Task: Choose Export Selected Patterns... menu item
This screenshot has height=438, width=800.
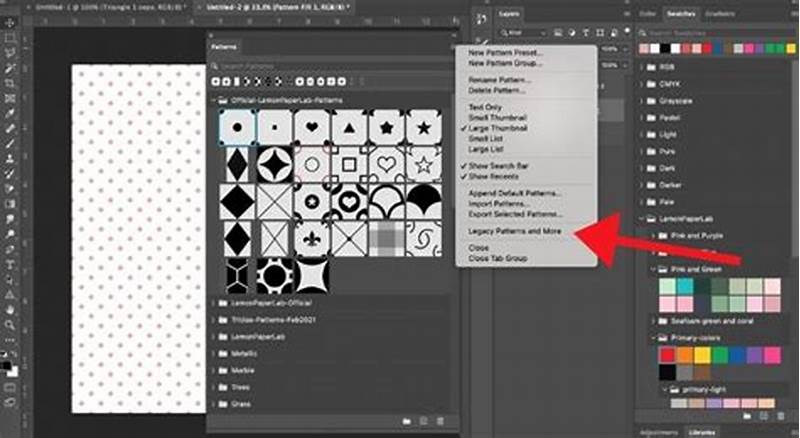Action: click(x=516, y=214)
